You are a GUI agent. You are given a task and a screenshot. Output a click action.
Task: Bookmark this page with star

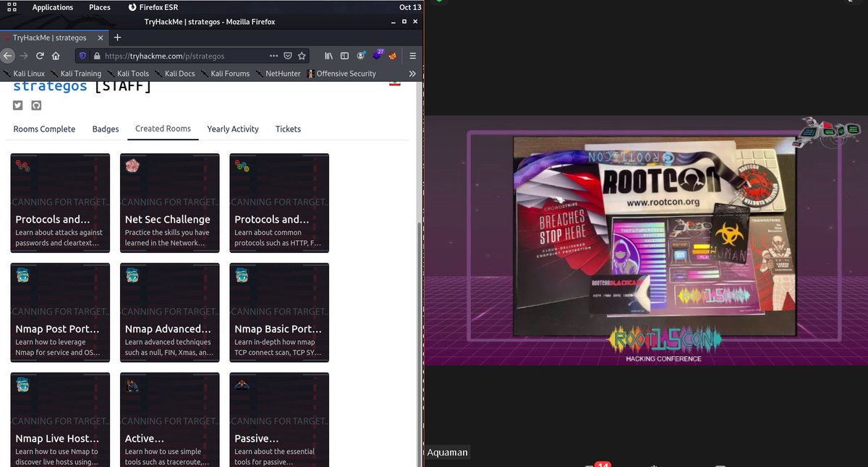point(302,56)
